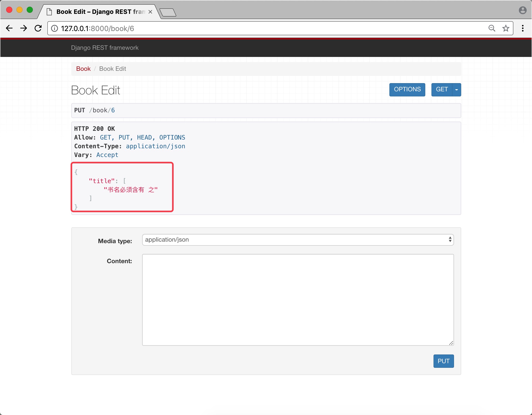
Task: Click the "title" key in JSON response
Action: point(102,181)
